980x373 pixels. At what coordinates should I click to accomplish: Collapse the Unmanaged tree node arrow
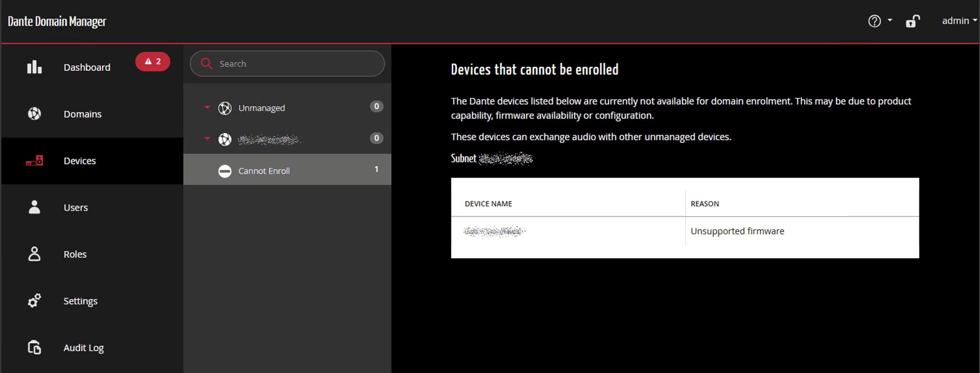207,107
